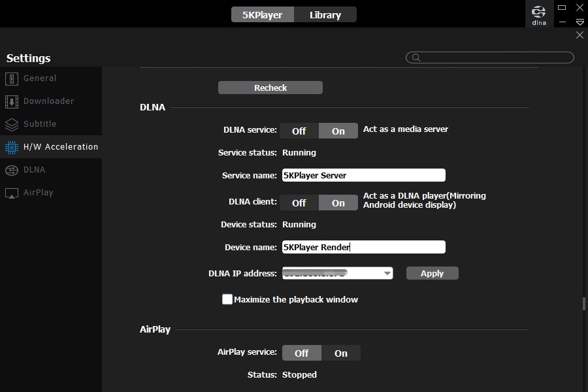The height and width of the screenshot is (392, 588).
Task: Click the magnifier icon in search box
Action: pyautogui.click(x=415, y=57)
